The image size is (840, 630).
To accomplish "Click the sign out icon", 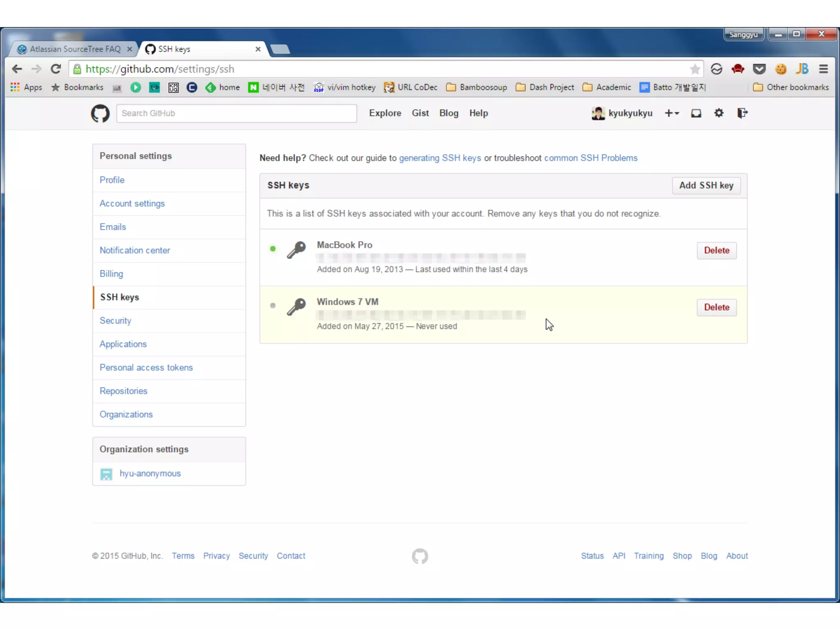I will point(742,113).
